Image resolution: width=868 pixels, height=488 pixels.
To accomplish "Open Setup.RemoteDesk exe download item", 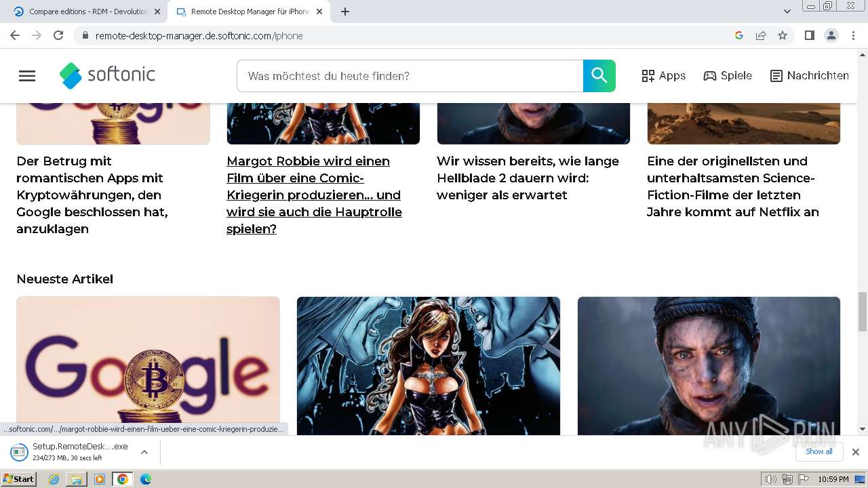I will click(x=70, y=451).
